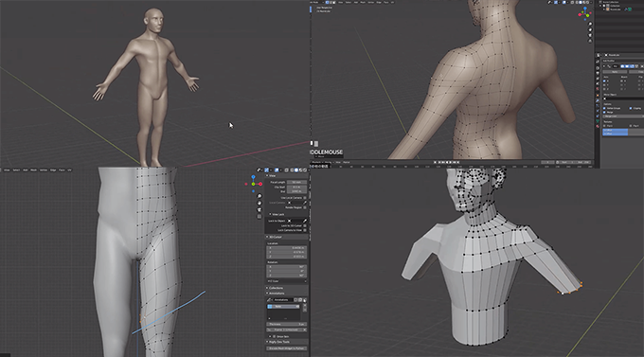Click the green Y axis of the back viewport gizmo
This screenshot has width=644, height=357.
pos(587,15)
